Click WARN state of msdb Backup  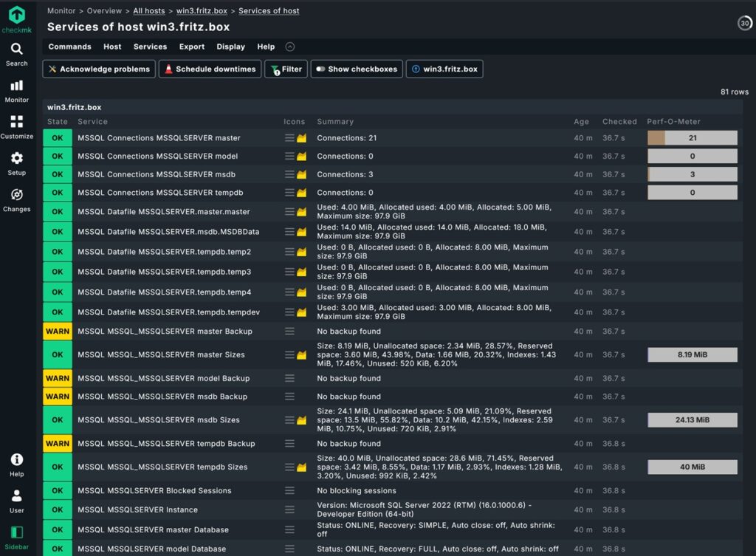tap(58, 397)
